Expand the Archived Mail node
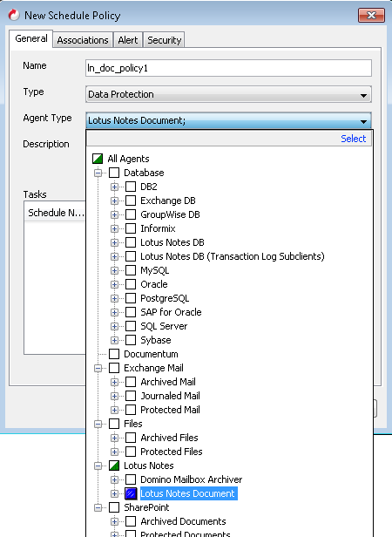Viewport: 392px width, 537px height. 114,382
